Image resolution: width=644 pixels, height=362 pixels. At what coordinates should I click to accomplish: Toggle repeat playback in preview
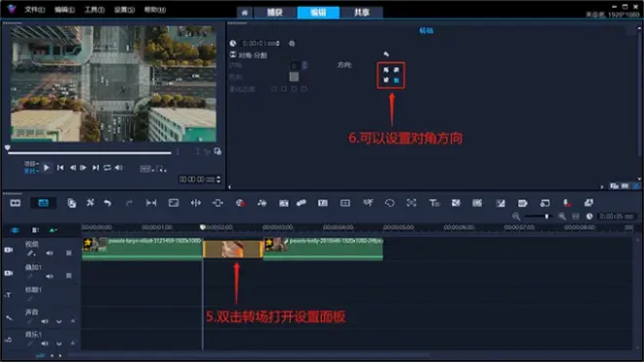click(x=107, y=168)
